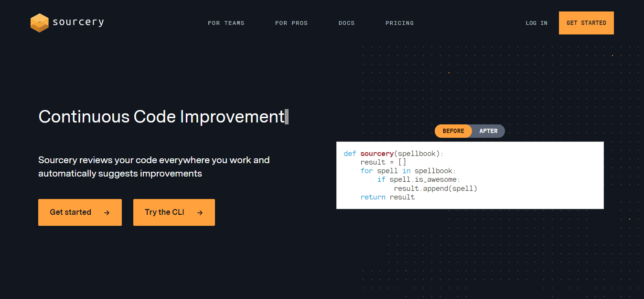Open the For Pros menu item
Viewport: 644px width, 299px height.
[x=291, y=23]
